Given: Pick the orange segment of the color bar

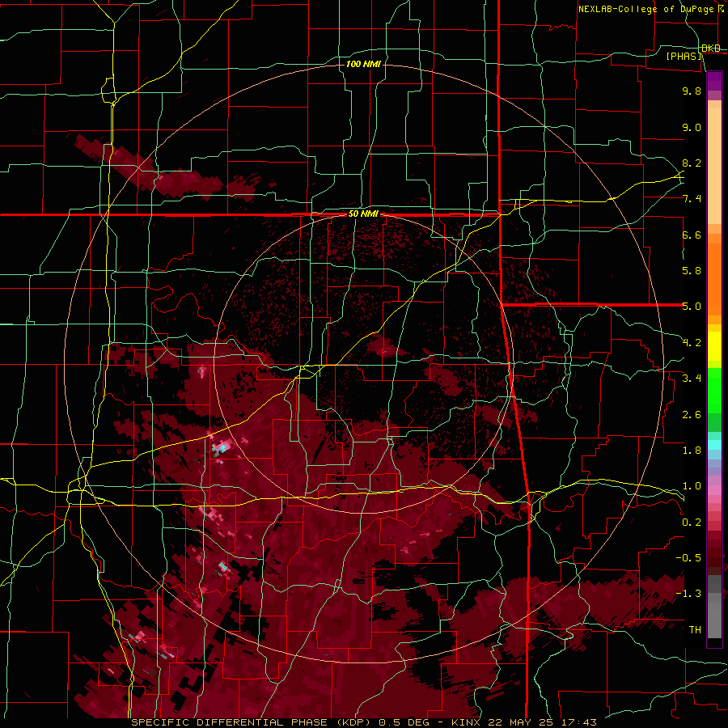Looking at the screenshot, I should [x=714, y=278].
